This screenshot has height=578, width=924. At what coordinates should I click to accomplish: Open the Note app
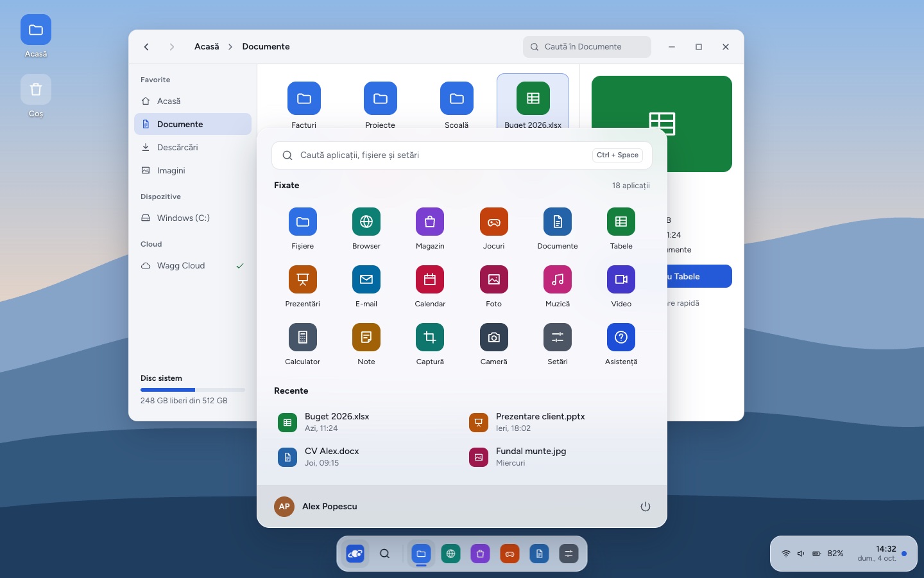366,345
